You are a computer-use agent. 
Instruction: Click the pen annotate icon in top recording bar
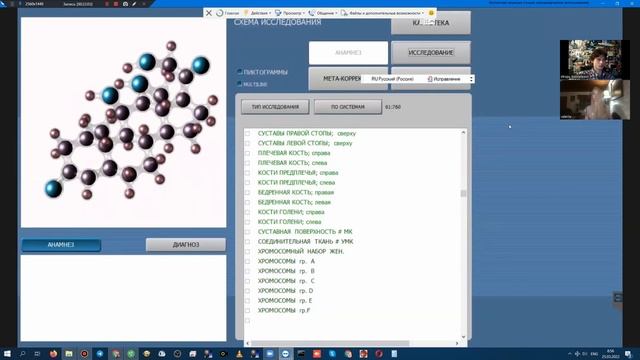point(134,4)
